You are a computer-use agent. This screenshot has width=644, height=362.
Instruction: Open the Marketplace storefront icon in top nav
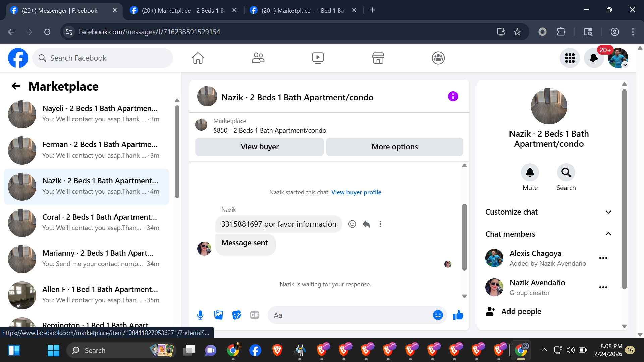pyautogui.click(x=378, y=58)
